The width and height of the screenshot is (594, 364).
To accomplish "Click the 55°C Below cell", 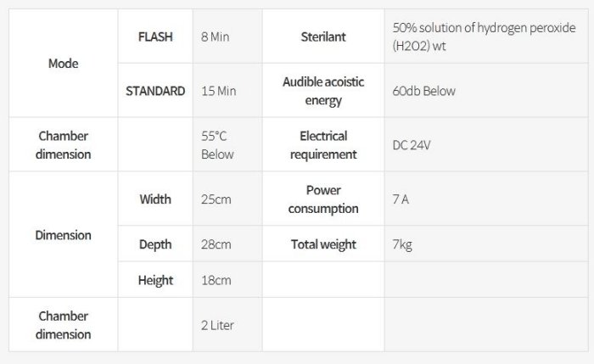I will pyautogui.click(x=217, y=145).
